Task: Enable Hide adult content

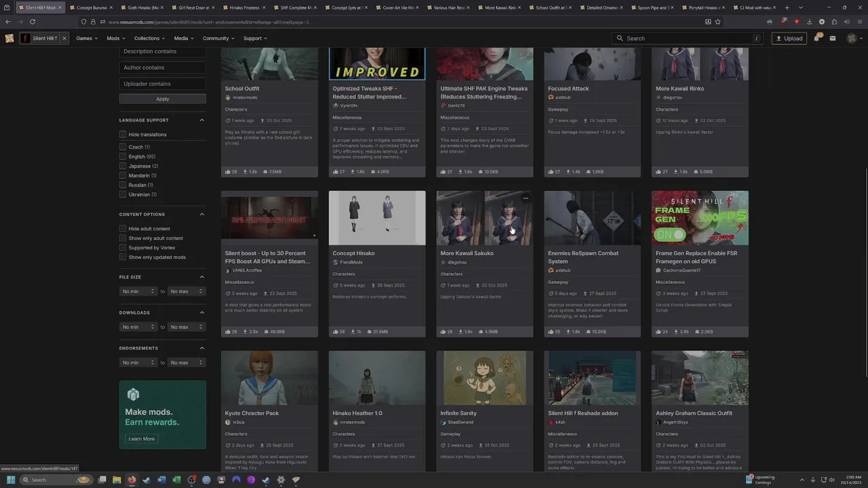Action: point(123,228)
